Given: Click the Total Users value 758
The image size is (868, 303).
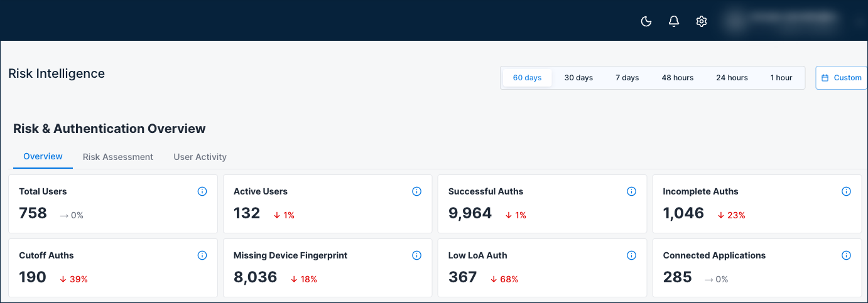Looking at the screenshot, I should pyautogui.click(x=33, y=213).
